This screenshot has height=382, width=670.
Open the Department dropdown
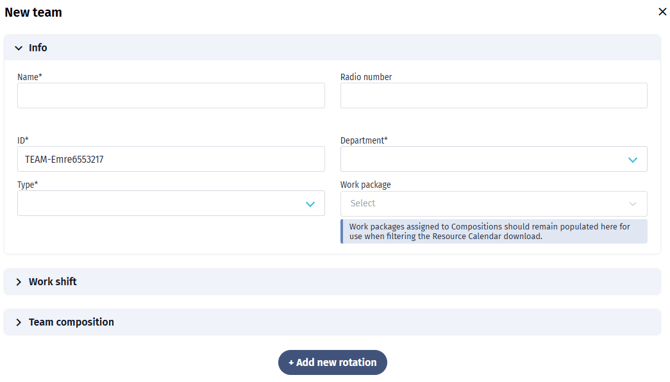point(494,159)
